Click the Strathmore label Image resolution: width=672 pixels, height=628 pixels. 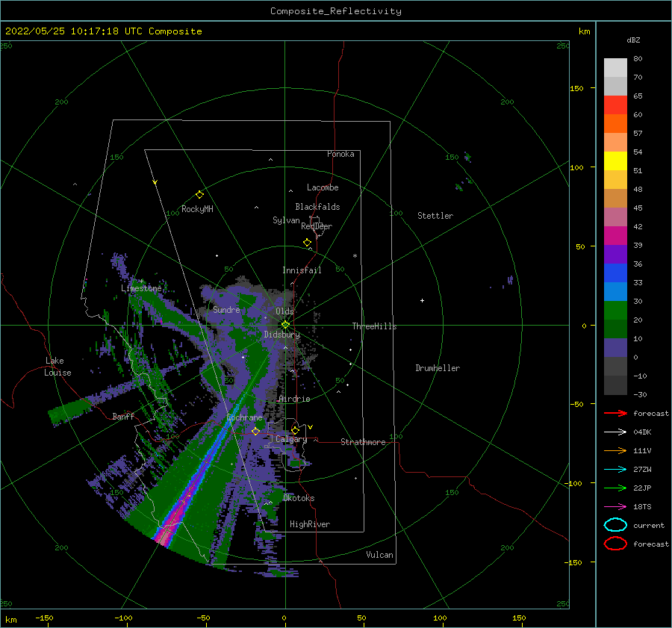pos(363,442)
